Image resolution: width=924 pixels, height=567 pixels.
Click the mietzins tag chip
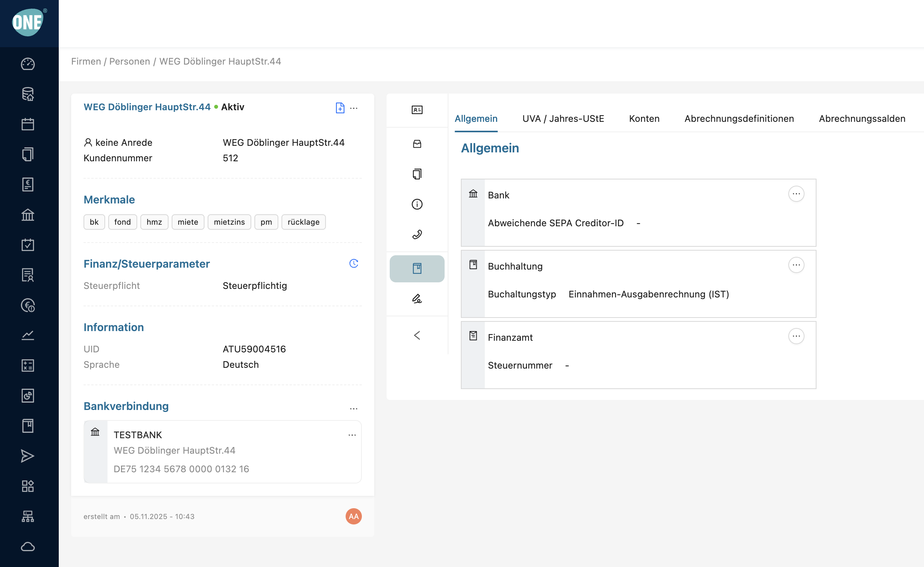(229, 222)
